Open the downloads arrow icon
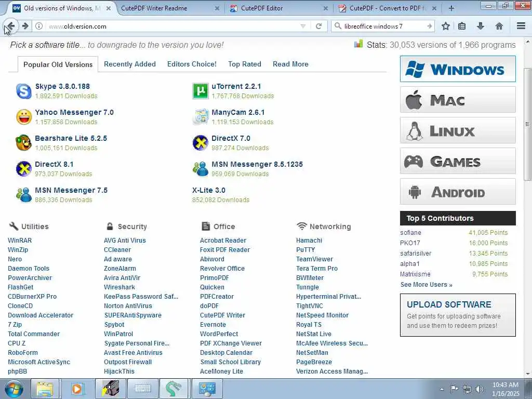Image resolution: width=532 pixels, height=399 pixels. pyautogui.click(x=481, y=26)
